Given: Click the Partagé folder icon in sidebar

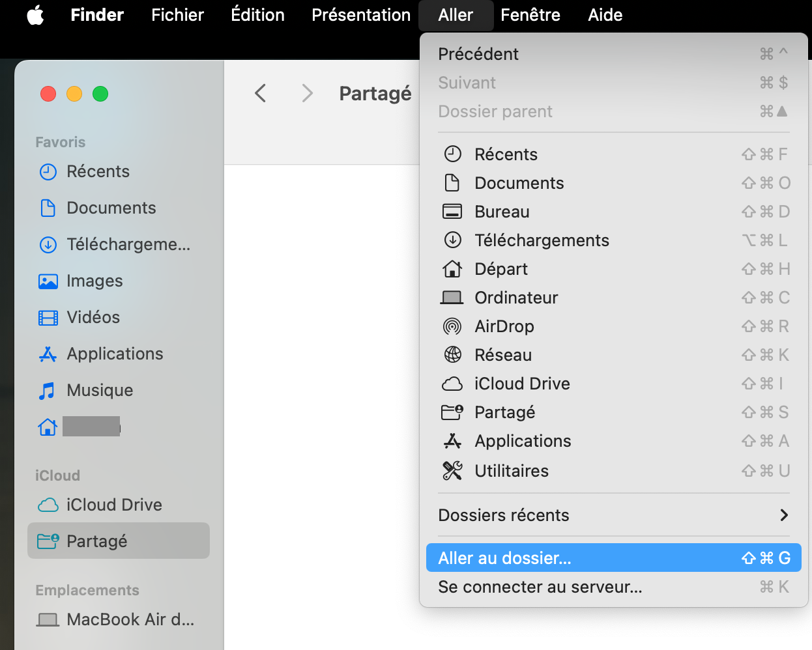Looking at the screenshot, I should [48, 541].
